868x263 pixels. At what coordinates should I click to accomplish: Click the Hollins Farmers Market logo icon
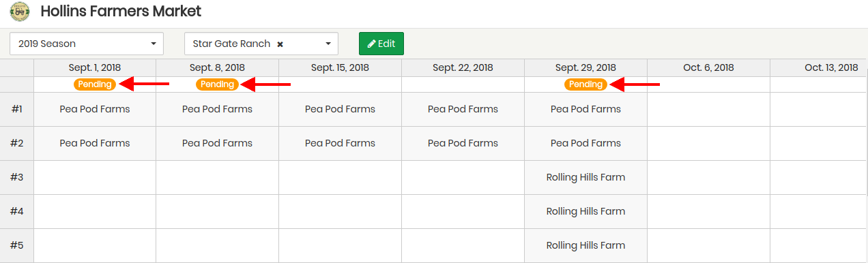coord(20,12)
